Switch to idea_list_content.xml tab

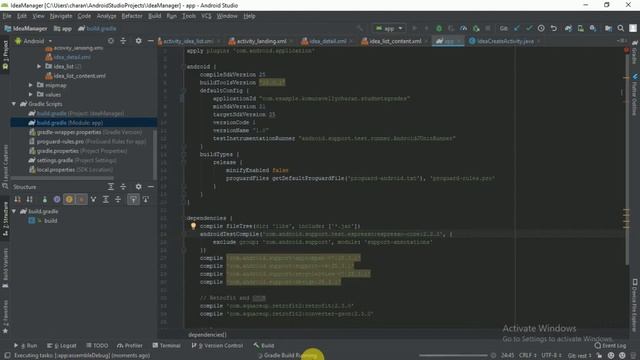pyautogui.click(x=395, y=41)
